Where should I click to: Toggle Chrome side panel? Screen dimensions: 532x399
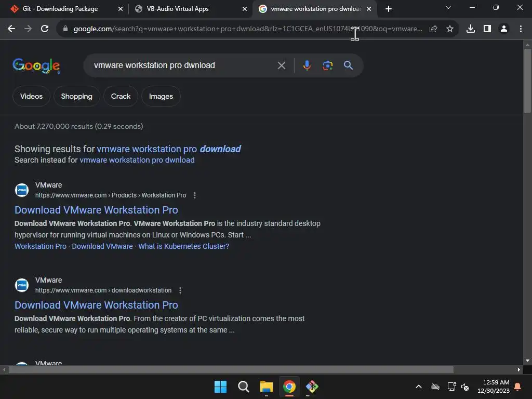(x=487, y=29)
